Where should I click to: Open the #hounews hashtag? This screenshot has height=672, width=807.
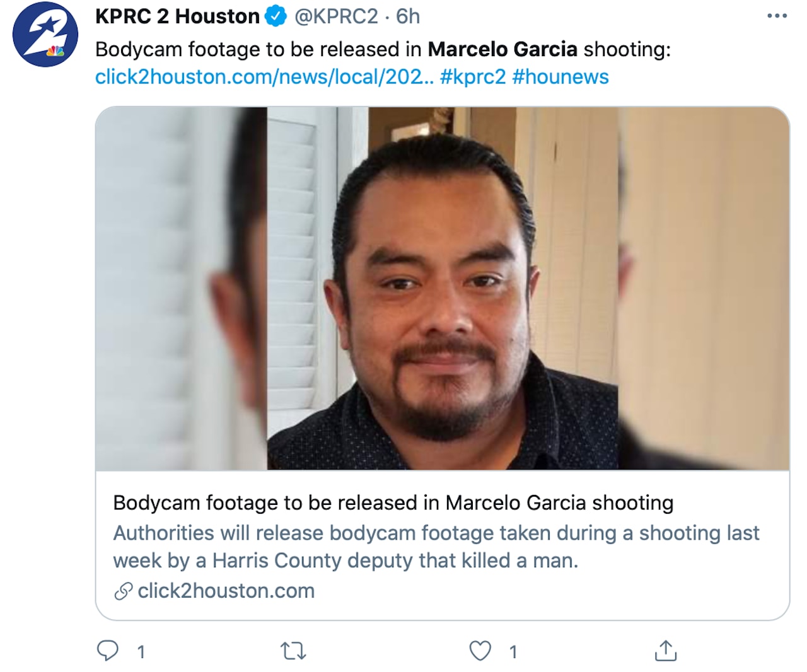point(560,77)
